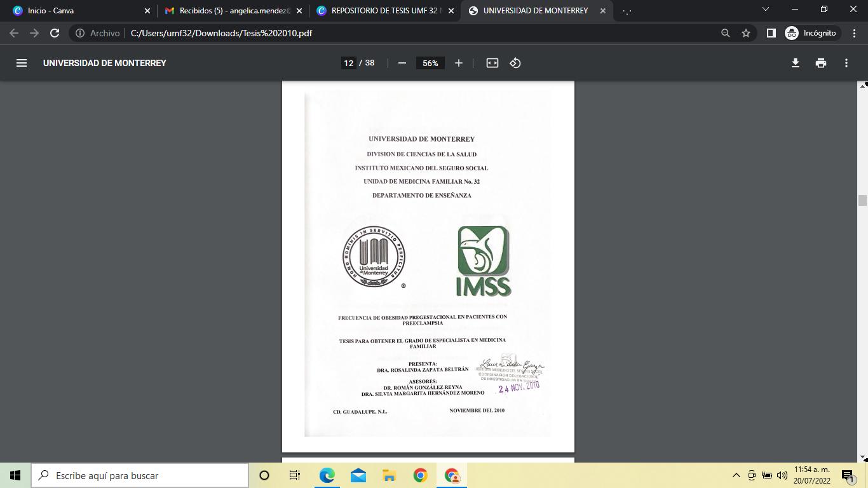Image resolution: width=868 pixels, height=488 pixels.
Task: Click the zoom level field showing 56%
Action: click(x=430, y=63)
